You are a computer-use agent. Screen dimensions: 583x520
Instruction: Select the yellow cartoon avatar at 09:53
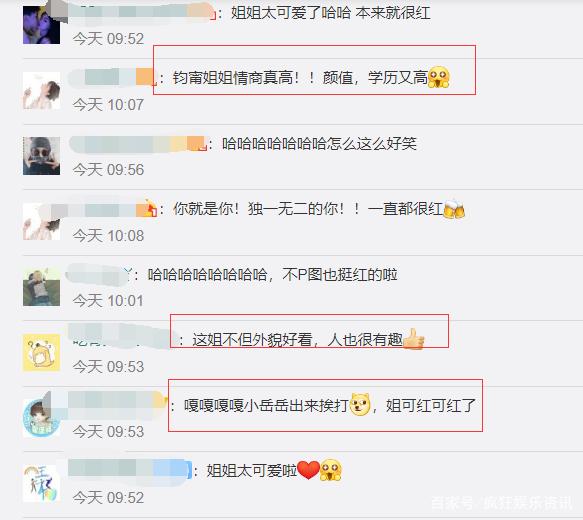[x=41, y=352]
